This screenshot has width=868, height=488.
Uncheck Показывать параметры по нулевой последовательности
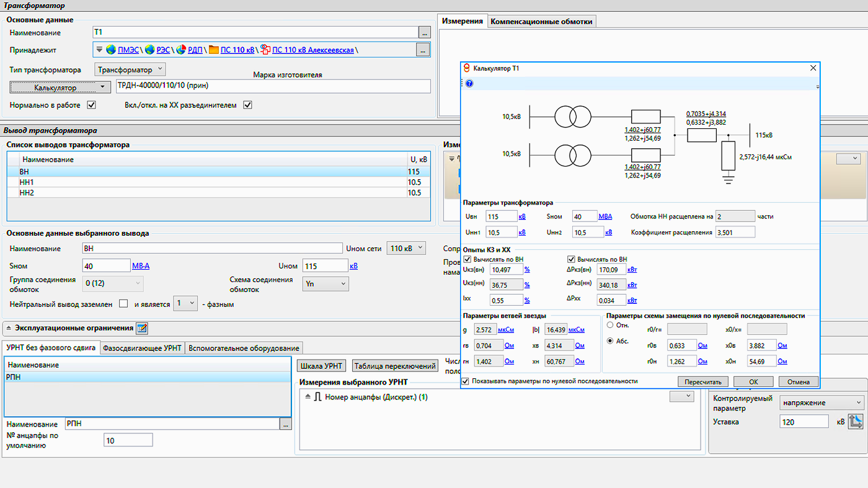(x=465, y=381)
